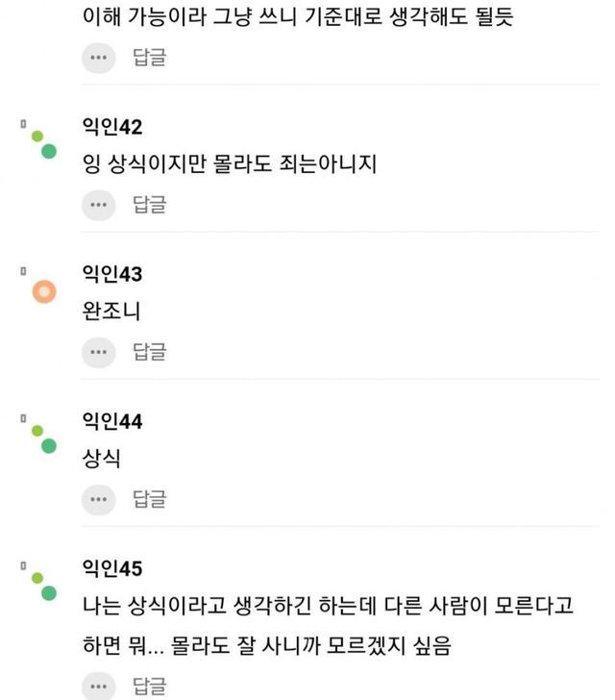
Task: Open more options on 익인43's comment
Action: click(x=98, y=352)
